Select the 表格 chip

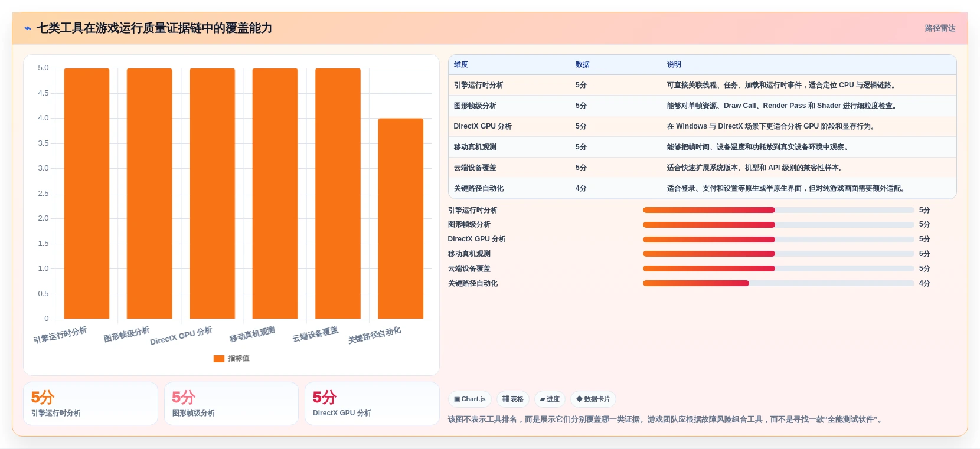point(513,399)
